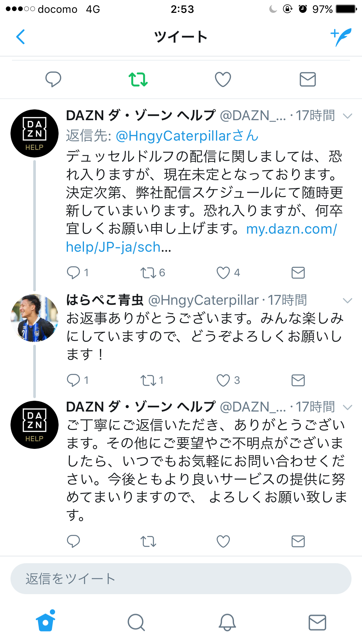The height and width of the screenshot is (644, 362).
Task: Retweet the first DAZN help reply
Action: click(148, 273)
